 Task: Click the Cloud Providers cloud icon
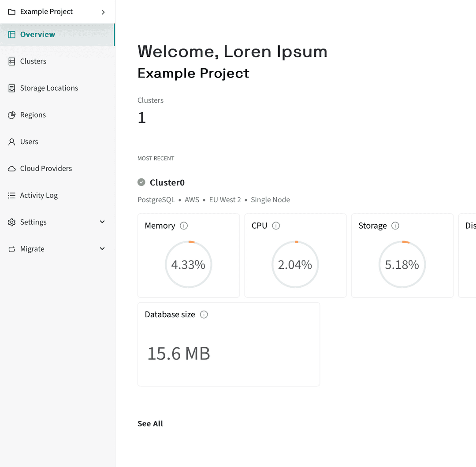pyautogui.click(x=11, y=168)
